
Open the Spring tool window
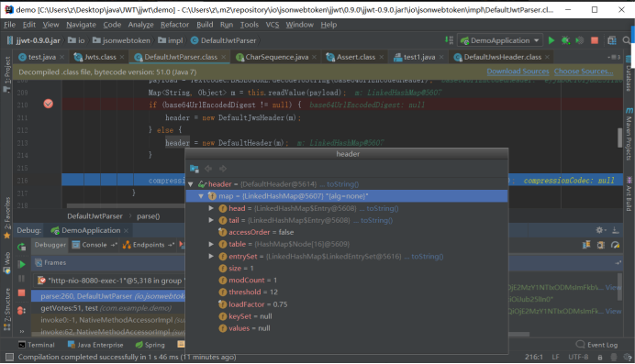coord(150,345)
